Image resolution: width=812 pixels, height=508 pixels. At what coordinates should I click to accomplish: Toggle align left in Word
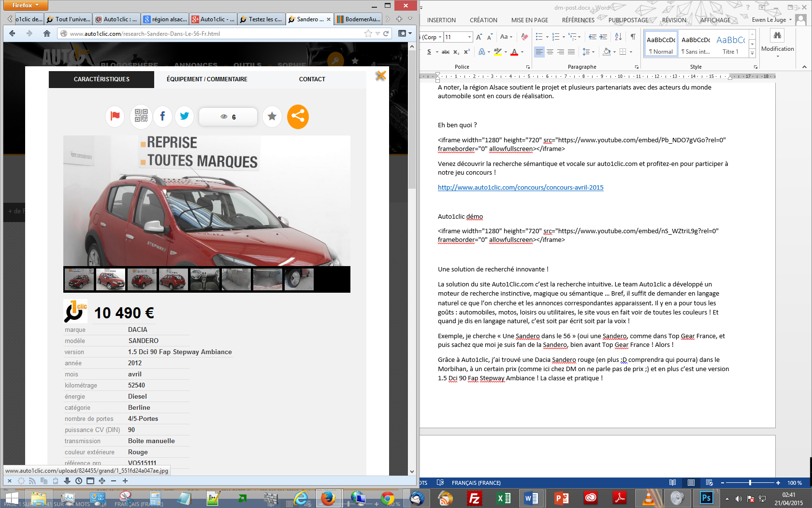tap(539, 52)
